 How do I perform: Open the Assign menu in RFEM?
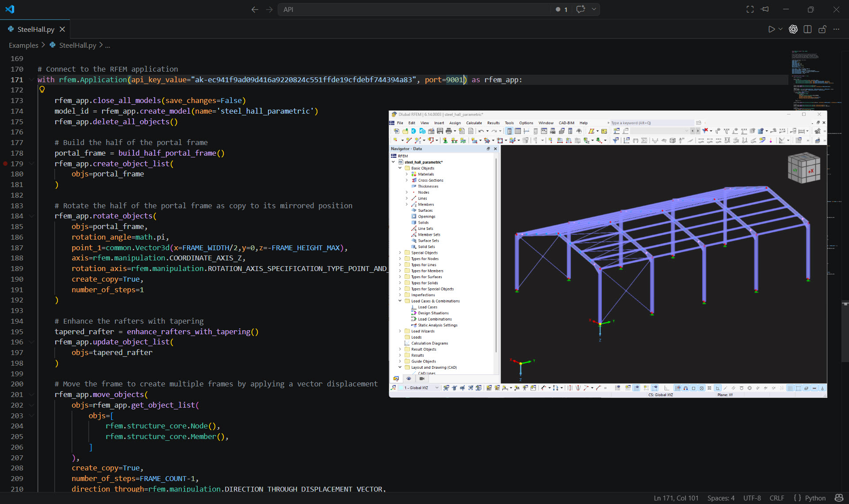click(455, 123)
